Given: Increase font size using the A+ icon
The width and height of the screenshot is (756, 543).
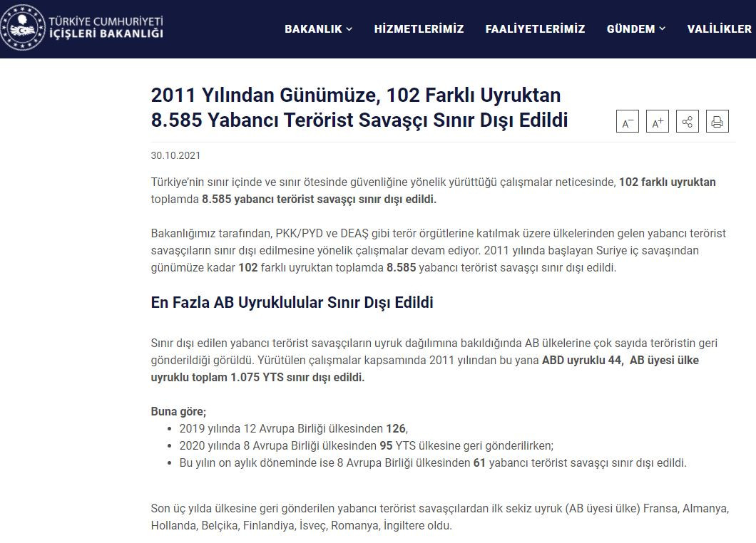Looking at the screenshot, I should (657, 121).
